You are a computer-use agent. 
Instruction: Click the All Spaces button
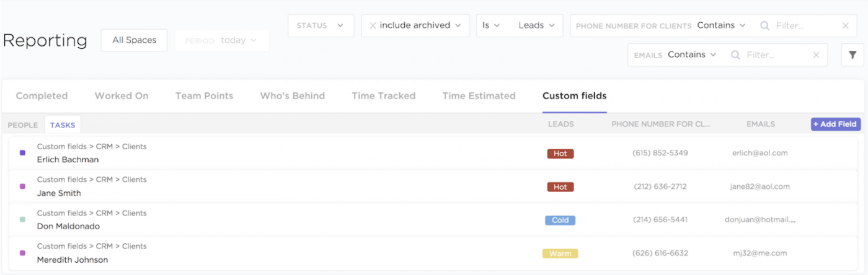click(134, 40)
